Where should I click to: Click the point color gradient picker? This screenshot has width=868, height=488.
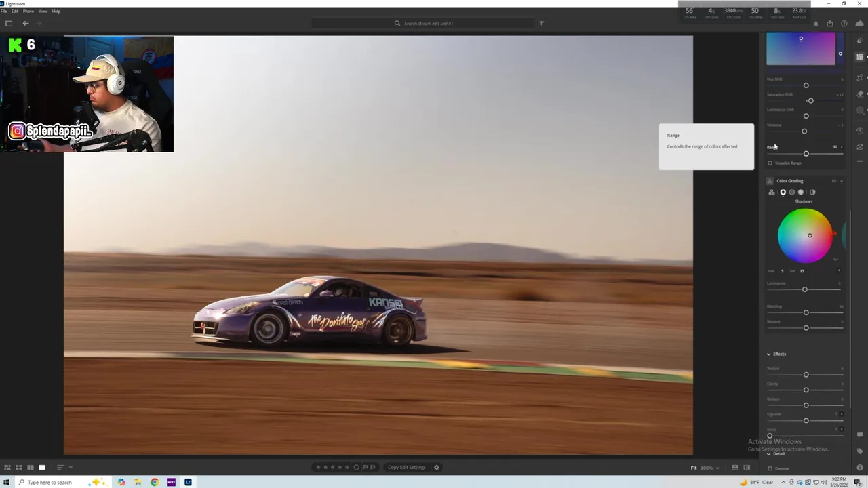[x=801, y=49]
